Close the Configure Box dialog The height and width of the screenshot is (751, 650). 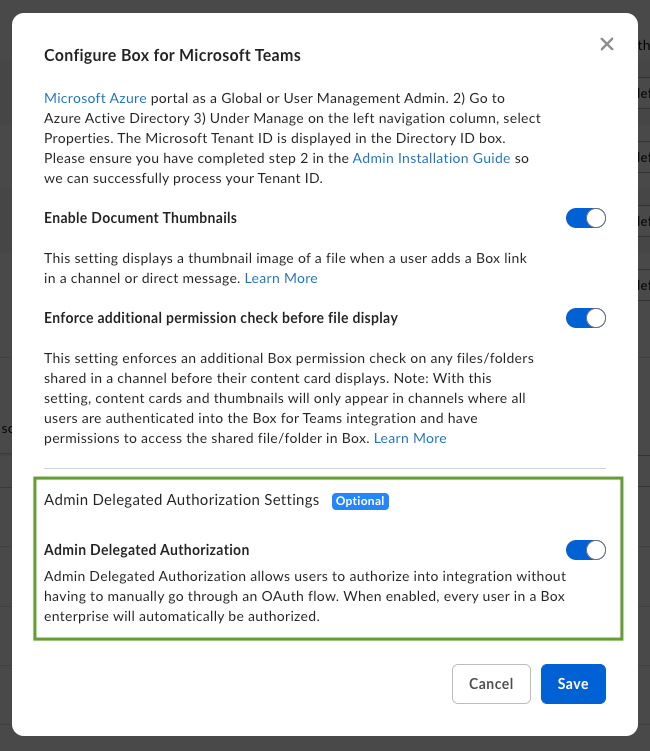point(606,44)
